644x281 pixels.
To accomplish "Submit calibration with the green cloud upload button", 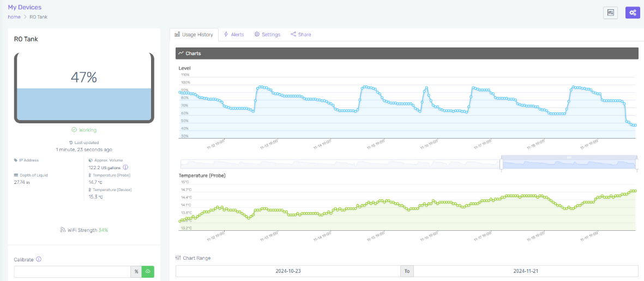I will click(148, 272).
